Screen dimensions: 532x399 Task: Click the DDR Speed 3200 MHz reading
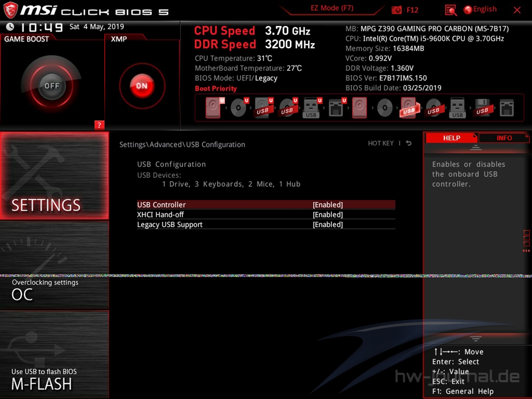254,44
